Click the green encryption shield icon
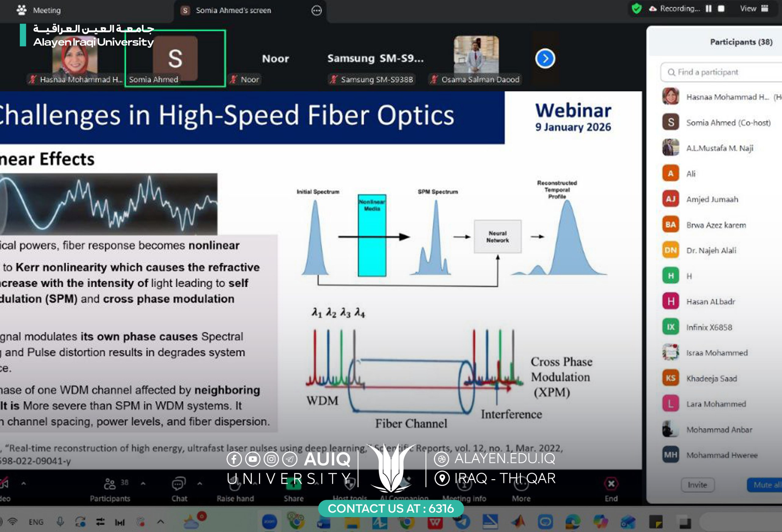 click(x=636, y=9)
